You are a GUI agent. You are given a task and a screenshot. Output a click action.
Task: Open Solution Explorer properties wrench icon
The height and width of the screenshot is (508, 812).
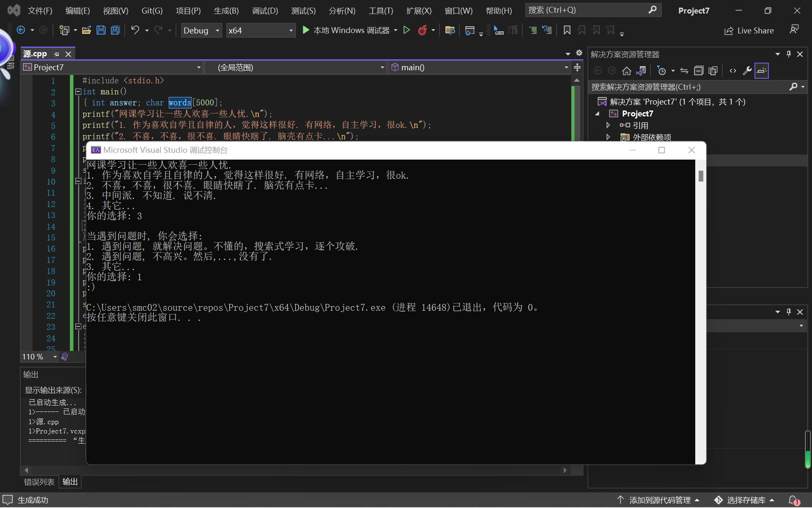747,71
